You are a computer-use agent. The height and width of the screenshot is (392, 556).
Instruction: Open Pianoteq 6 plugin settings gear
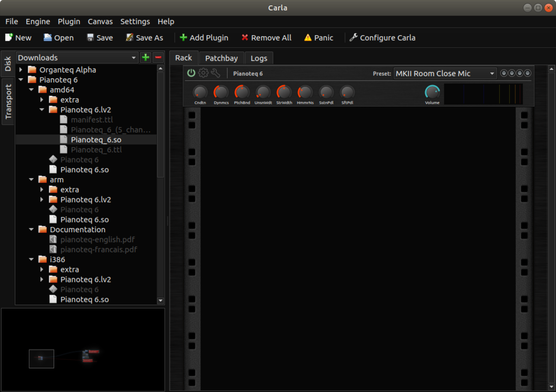tap(203, 73)
